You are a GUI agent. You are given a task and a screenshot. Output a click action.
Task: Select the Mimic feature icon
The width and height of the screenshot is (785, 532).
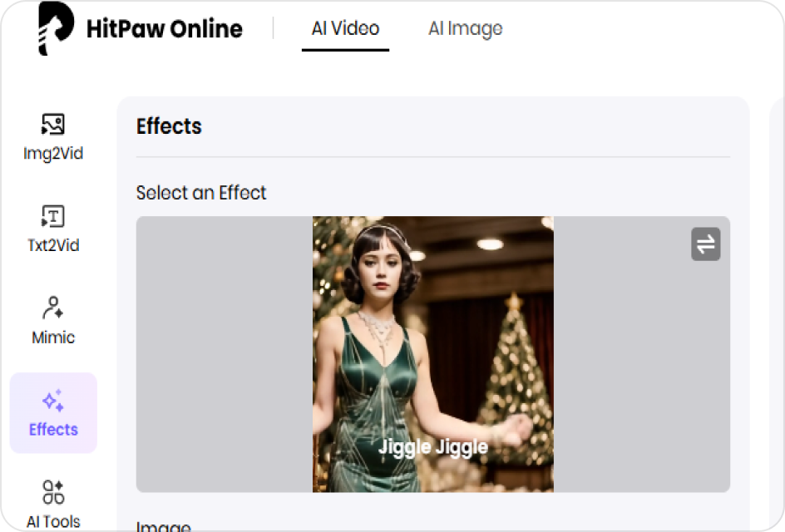pyautogui.click(x=53, y=321)
